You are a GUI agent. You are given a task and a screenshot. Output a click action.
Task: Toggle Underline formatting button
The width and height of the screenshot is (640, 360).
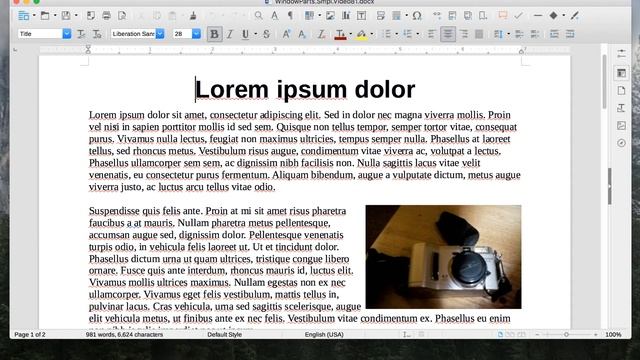[245, 34]
